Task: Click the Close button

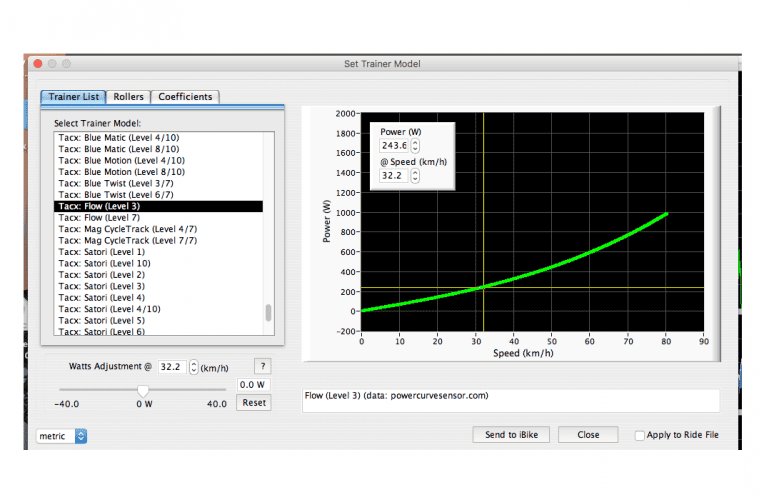Action: (588, 435)
